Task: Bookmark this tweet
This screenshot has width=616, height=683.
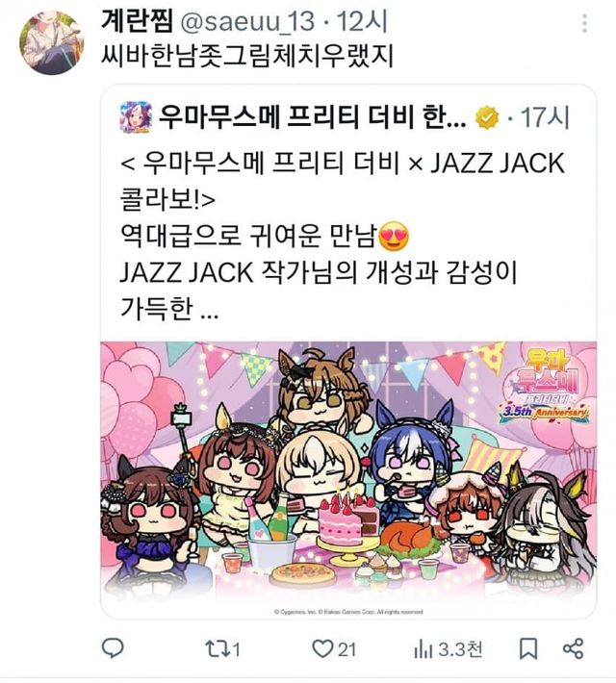Action: [528, 649]
